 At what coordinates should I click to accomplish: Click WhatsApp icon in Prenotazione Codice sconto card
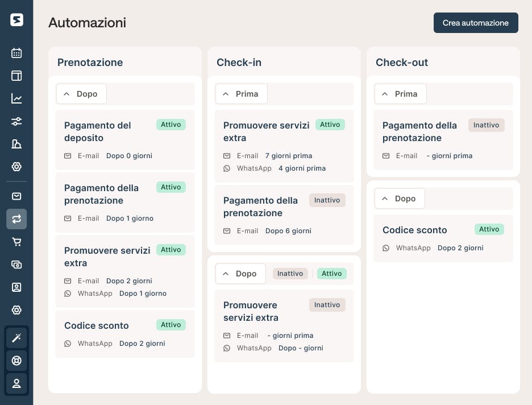[68, 344]
